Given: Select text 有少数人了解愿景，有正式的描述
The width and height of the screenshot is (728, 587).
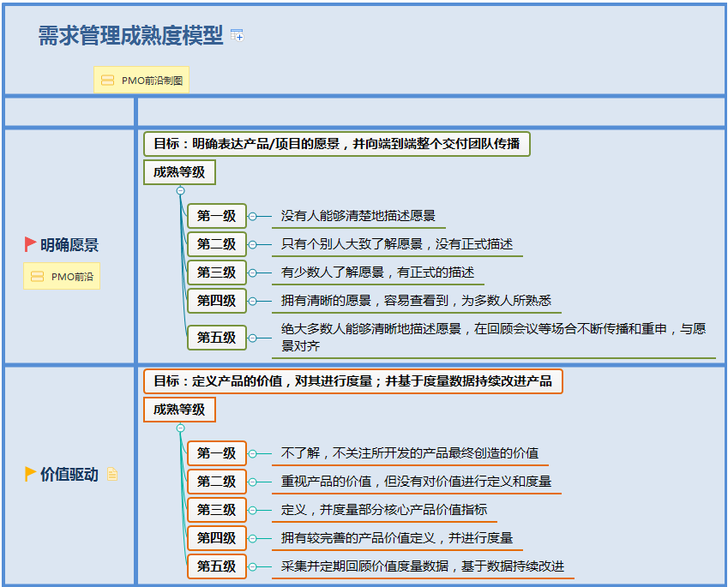Looking at the screenshot, I should (x=377, y=273).
